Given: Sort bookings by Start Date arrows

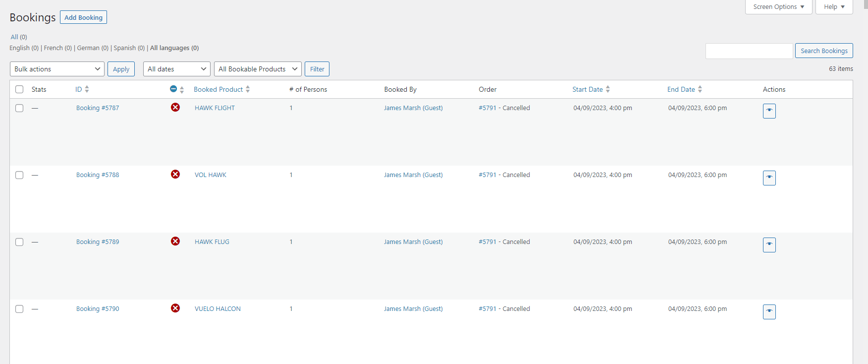Looking at the screenshot, I should point(608,89).
